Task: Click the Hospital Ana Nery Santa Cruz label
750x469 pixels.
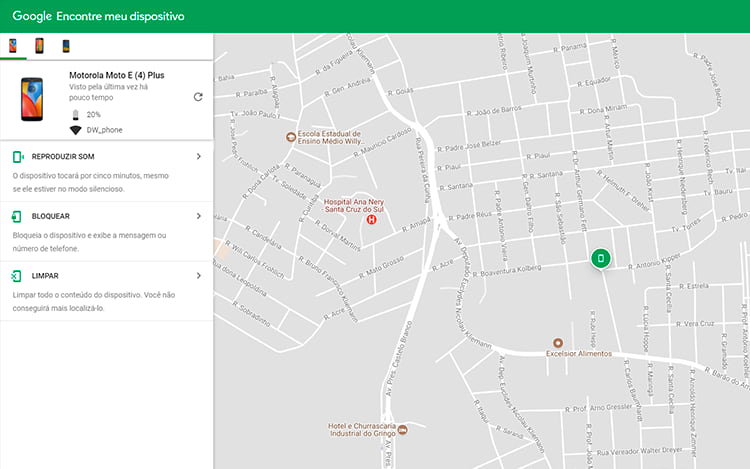Action: [x=354, y=206]
